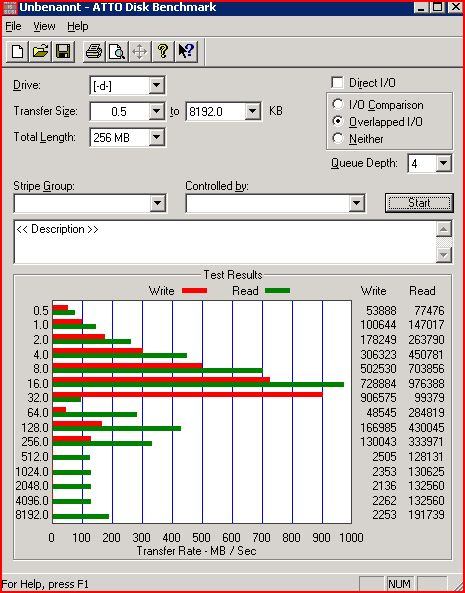
Task: Select the Overlapped I/O radio button
Action: (x=338, y=121)
